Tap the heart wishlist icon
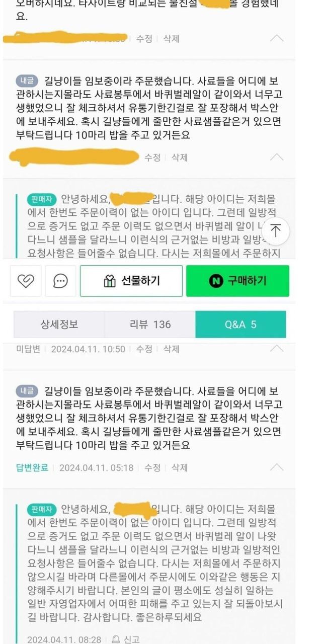 click(26, 281)
